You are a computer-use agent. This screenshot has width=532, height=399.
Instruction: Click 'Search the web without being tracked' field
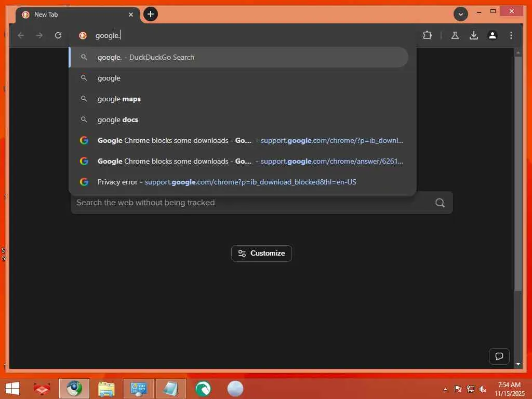click(x=253, y=203)
